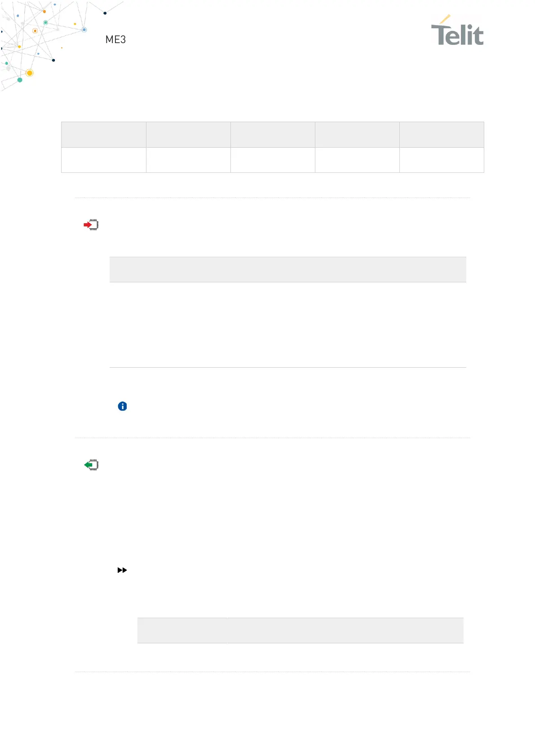This screenshot has width=535, height=756.
Task: Click the last white cell under top table header
Action: pyautogui.click(x=442, y=160)
